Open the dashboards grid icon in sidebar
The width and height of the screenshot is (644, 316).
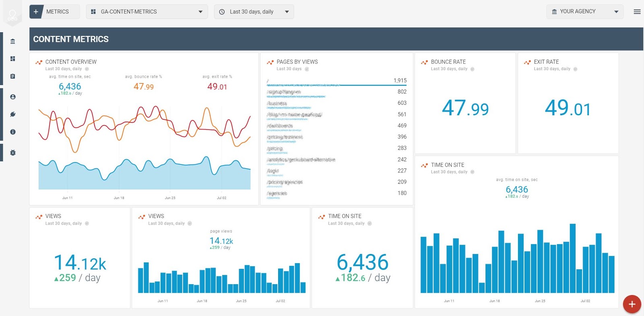pos(13,59)
